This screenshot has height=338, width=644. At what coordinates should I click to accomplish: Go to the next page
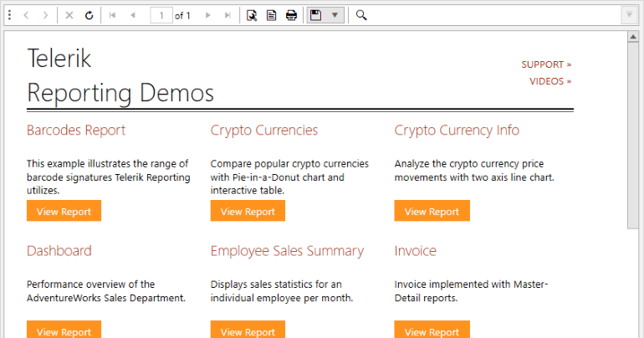click(x=207, y=15)
